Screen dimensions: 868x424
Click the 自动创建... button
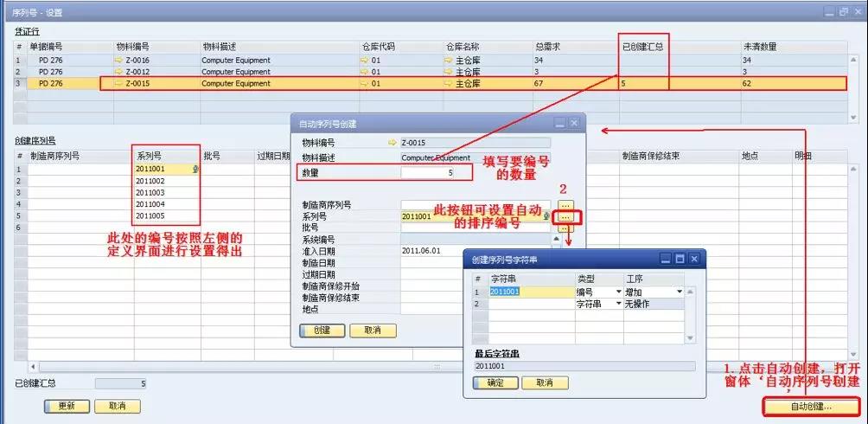click(x=810, y=406)
